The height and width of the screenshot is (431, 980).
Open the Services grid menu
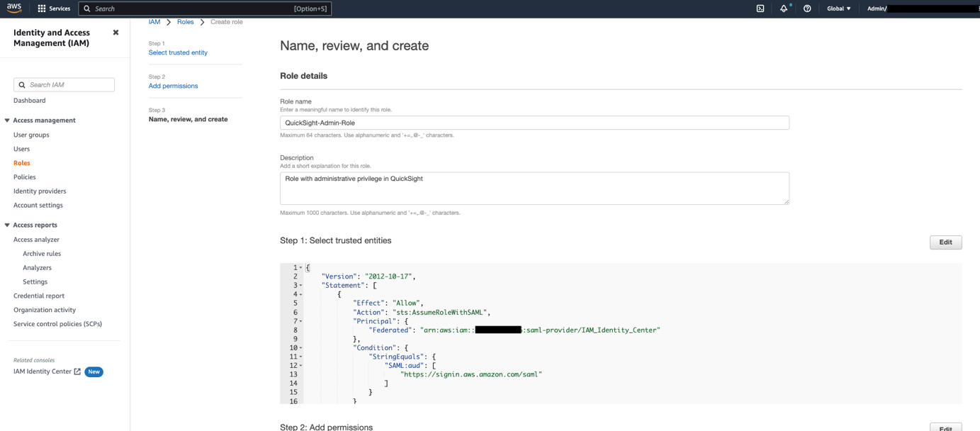(x=54, y=9)
